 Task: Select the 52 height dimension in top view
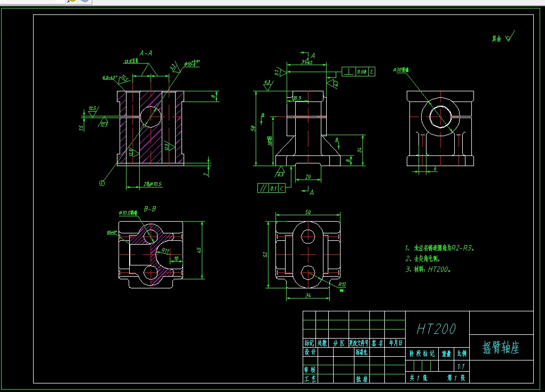click(265, 255)
